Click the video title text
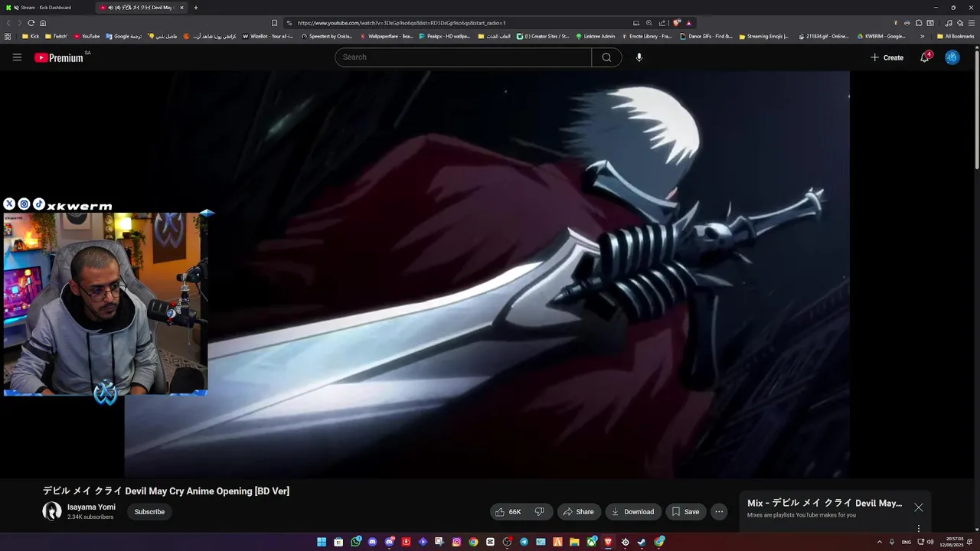 [x=166, y=491]
